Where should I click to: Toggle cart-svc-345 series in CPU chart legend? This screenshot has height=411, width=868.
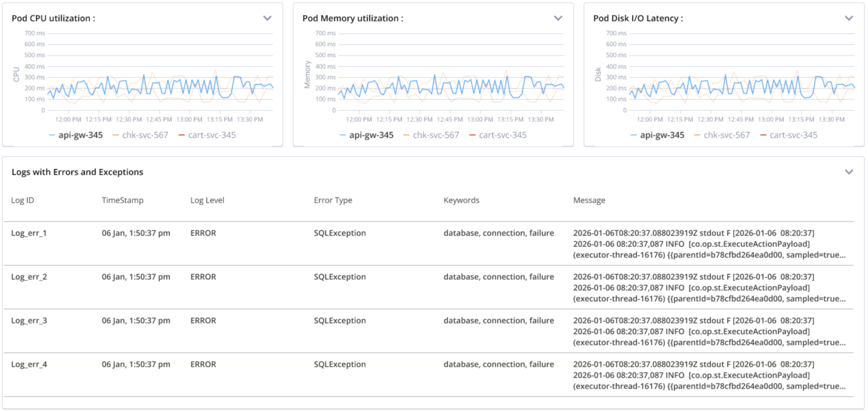(212, 135)
